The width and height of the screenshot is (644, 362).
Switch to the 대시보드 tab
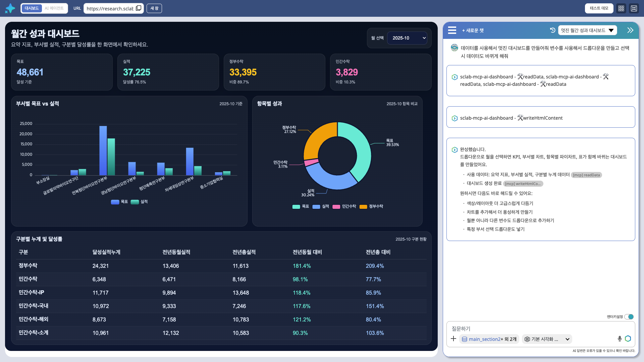pos(32,8)
